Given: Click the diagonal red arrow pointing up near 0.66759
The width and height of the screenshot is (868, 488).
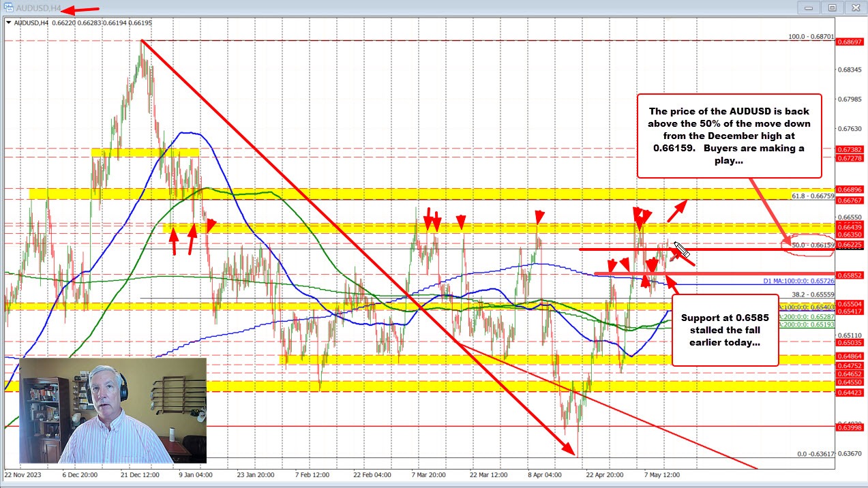Looking at the screenshot, I should pyautogui.click(x=678, y=208).
